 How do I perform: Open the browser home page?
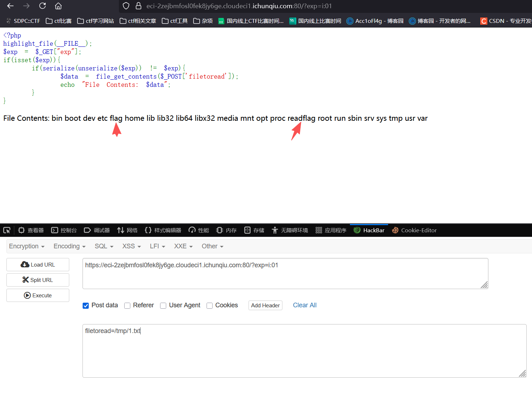pyautogui.click(x=58, y=6)
